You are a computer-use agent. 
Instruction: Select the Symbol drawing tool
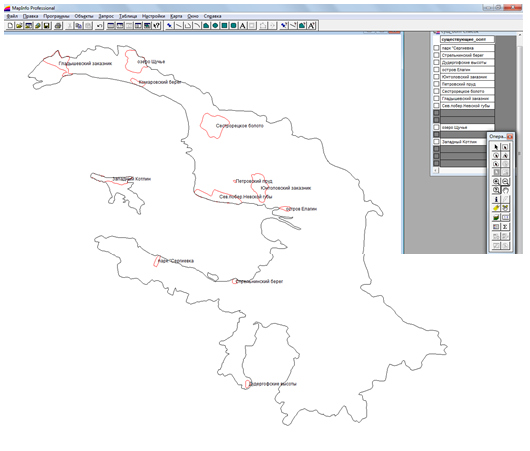(x=170, y=25)
